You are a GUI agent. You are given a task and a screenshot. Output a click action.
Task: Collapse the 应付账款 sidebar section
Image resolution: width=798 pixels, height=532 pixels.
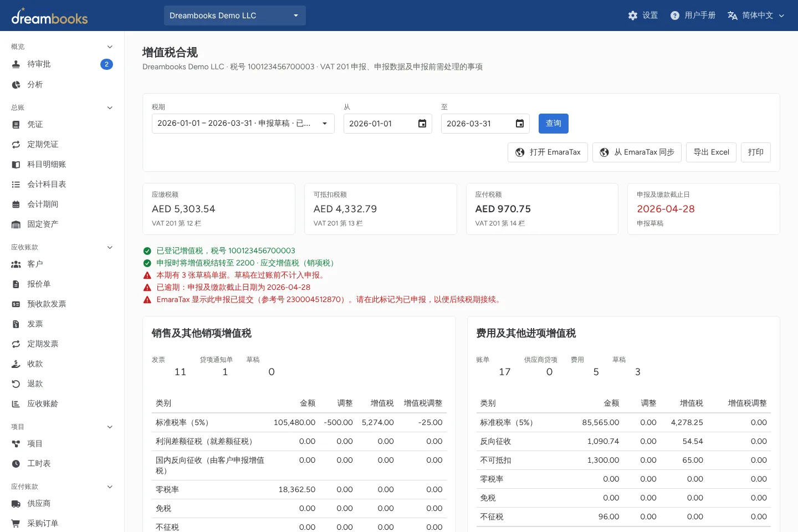[x=110, y=487]
